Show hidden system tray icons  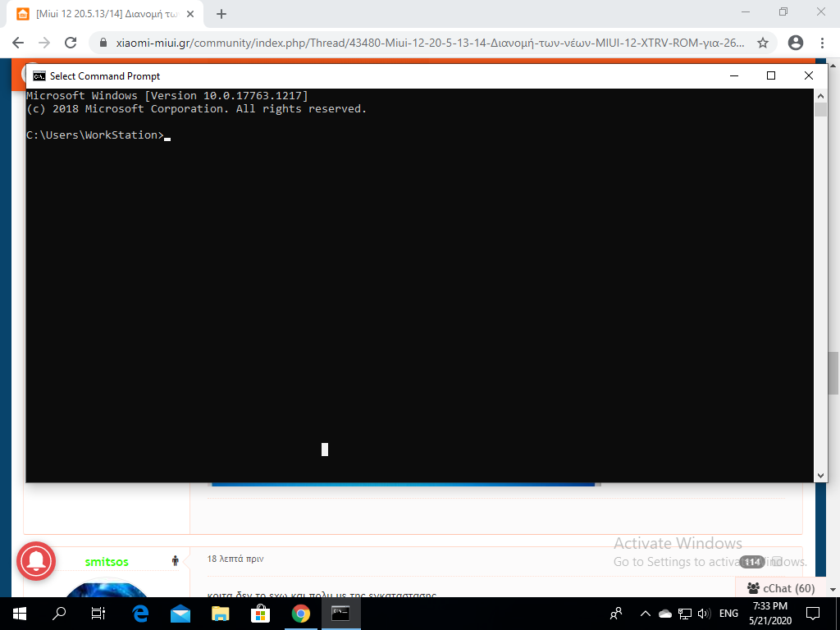click(646, 614)
